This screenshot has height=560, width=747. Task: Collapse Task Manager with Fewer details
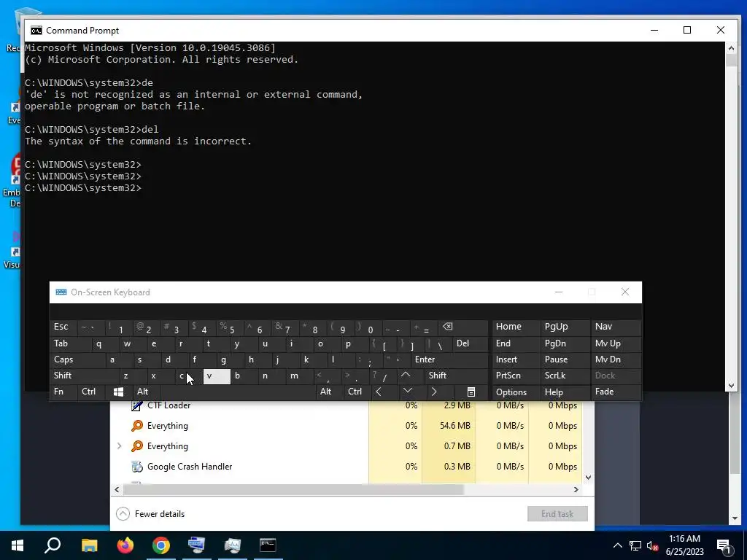pos(150,514)
